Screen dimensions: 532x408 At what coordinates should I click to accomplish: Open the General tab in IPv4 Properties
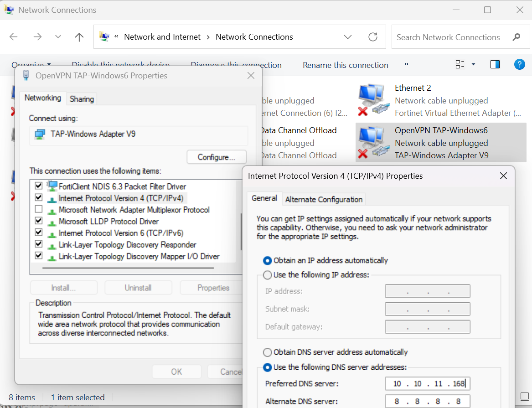point(264,198)
